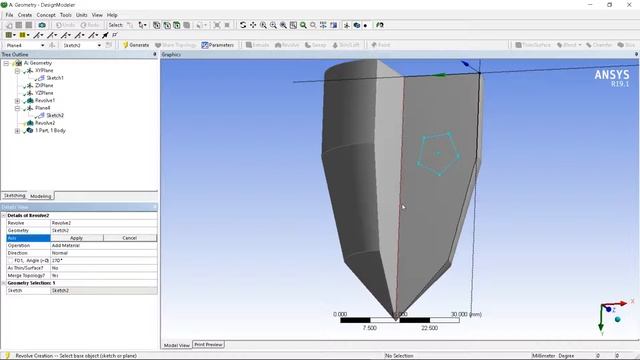This screenshot has width=640, height=360.
Task: Select the face selection filter icon
Action: pos(177,25)
